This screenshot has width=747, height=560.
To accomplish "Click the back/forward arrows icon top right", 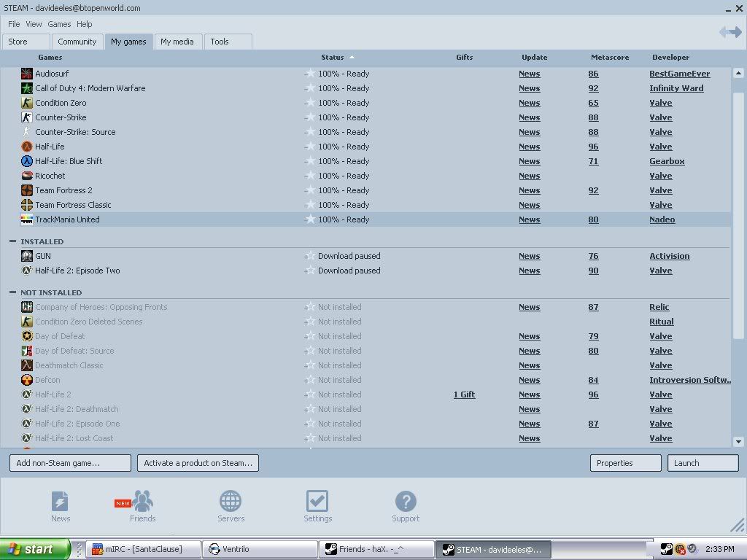I will click(x=730, y=32).
